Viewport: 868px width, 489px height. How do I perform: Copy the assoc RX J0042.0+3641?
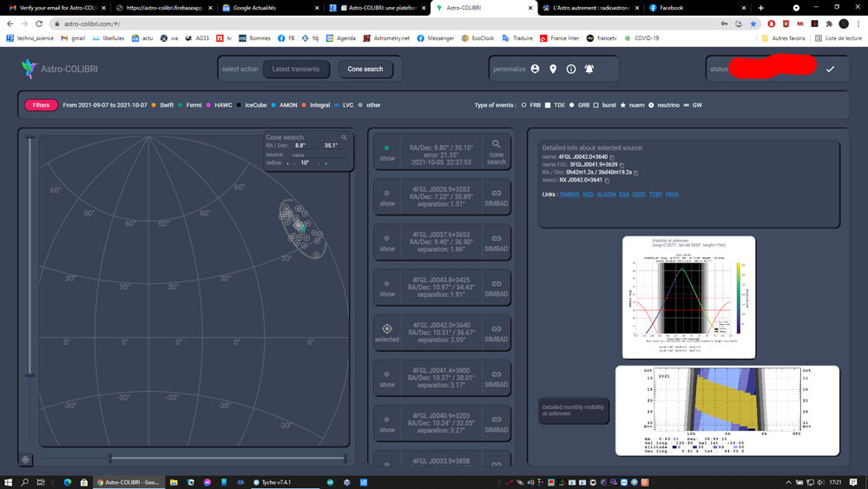click(607, 181)
